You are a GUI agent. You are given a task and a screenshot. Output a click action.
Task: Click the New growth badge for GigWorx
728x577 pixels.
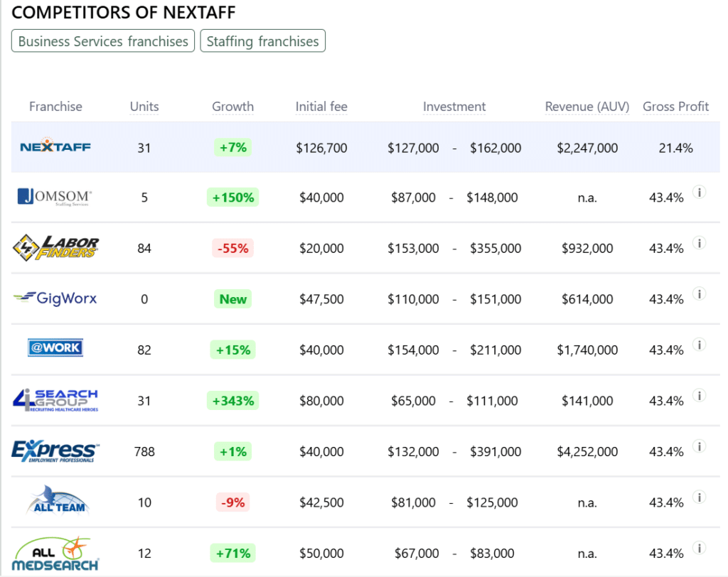tap(232, 299)
